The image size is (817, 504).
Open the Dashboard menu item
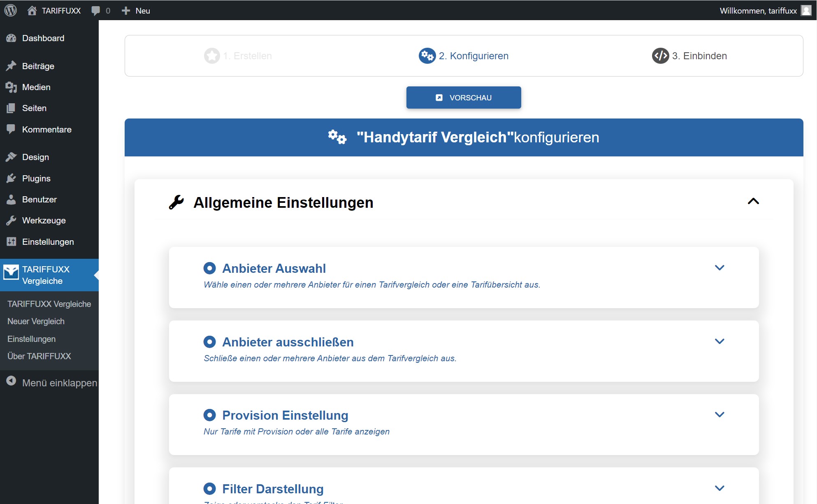click(49, 38)
